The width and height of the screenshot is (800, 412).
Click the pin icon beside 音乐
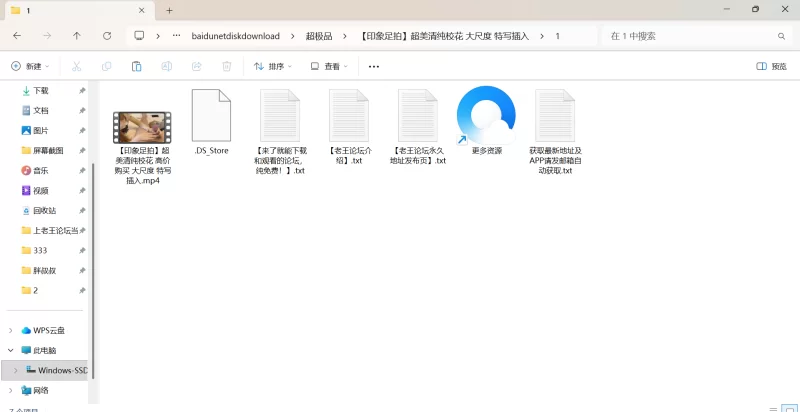click(82, 170)
